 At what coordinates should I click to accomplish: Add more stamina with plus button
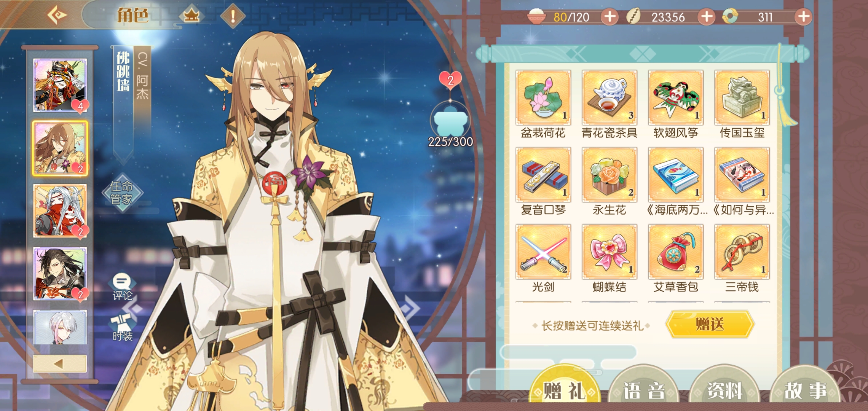[x=610, y=17]
